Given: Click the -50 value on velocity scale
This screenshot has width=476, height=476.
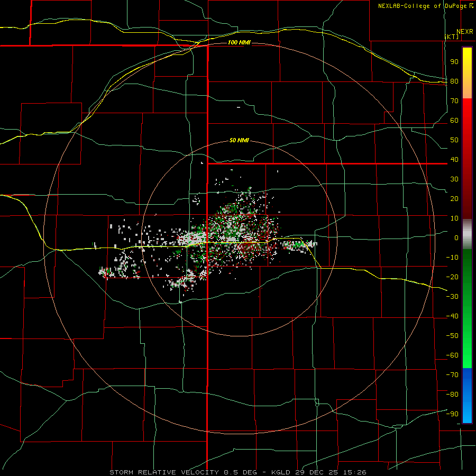Looking at the screenshot, I should point(452,335).
